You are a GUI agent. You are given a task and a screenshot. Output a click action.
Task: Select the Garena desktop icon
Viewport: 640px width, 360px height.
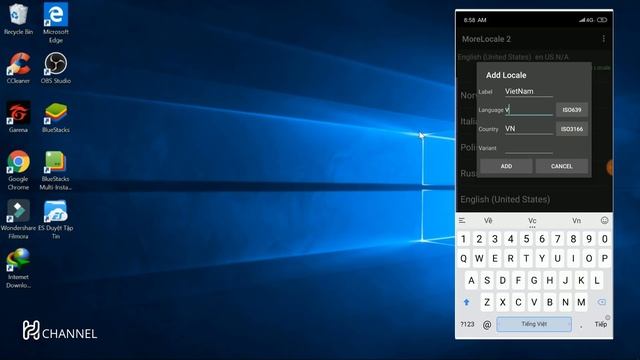coord(18,117)
